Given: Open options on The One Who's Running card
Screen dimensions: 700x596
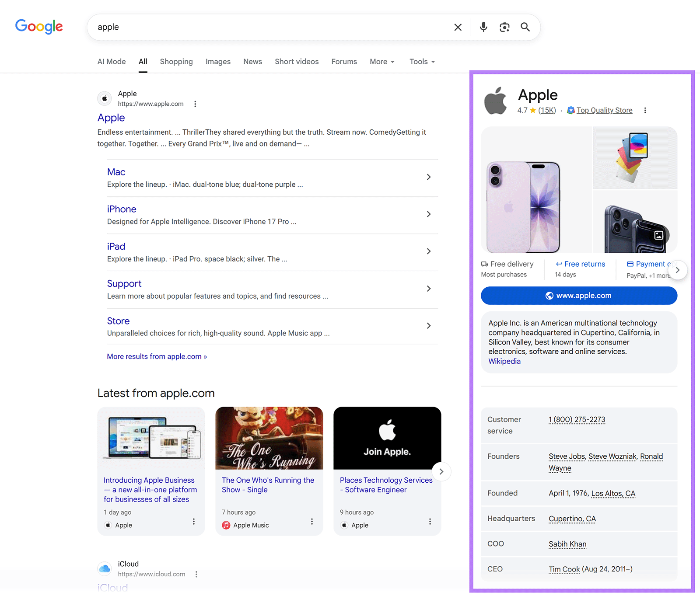Looking at the screenshot, I should (312, 521).
